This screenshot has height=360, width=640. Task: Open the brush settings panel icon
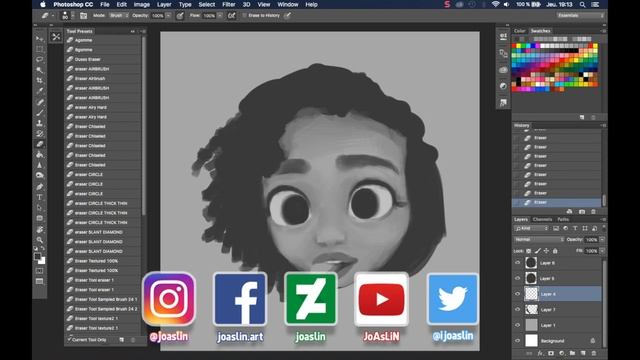pyautogui.click(x=83, y=16)
